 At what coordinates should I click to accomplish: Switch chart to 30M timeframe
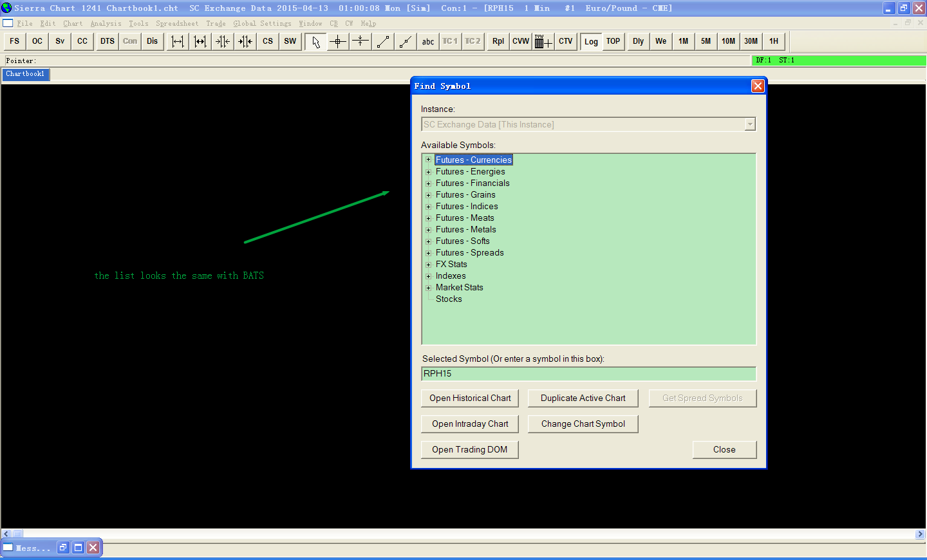[751, 41]
